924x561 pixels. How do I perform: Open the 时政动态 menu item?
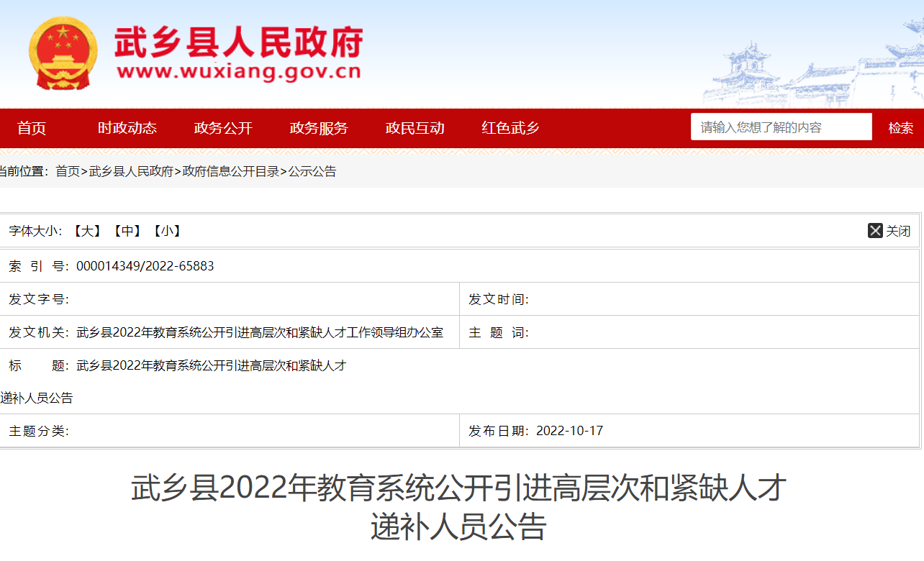pos(127,128)
